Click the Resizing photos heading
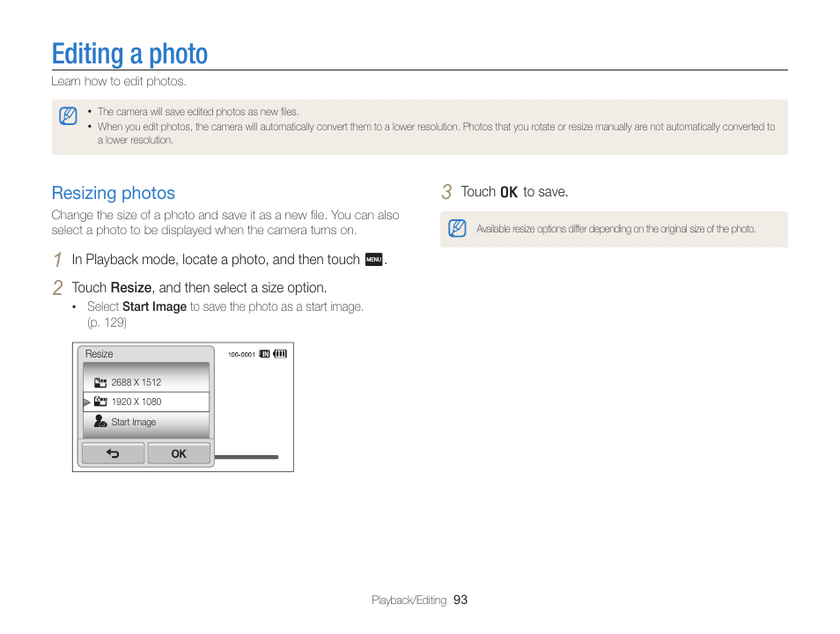 (113, 193)
